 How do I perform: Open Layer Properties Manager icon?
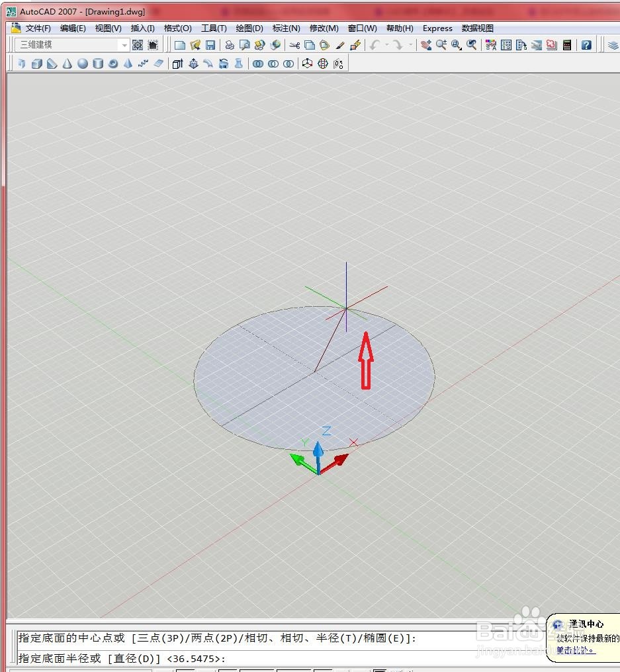[x=613, y=45]
